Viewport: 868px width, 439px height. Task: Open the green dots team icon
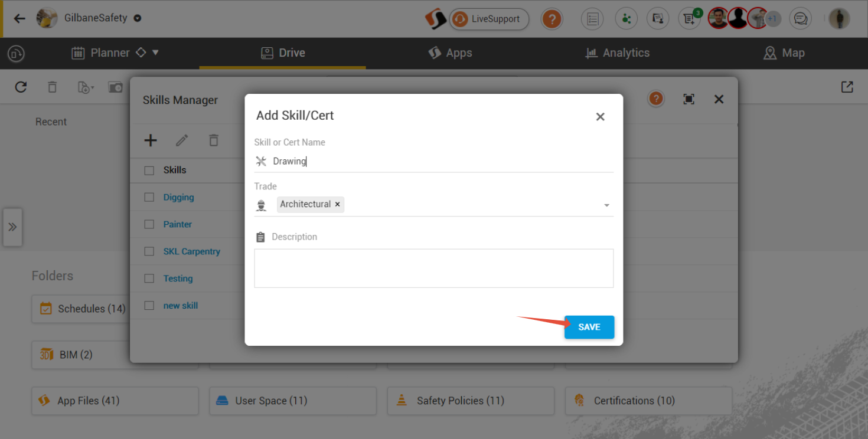coord(626,19)
